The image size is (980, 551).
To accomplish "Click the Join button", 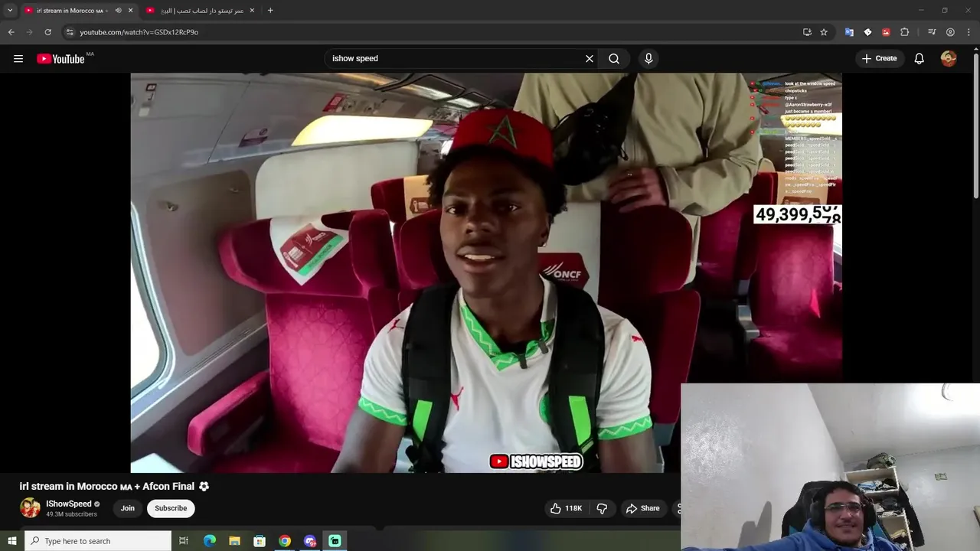I will [128, 508].
